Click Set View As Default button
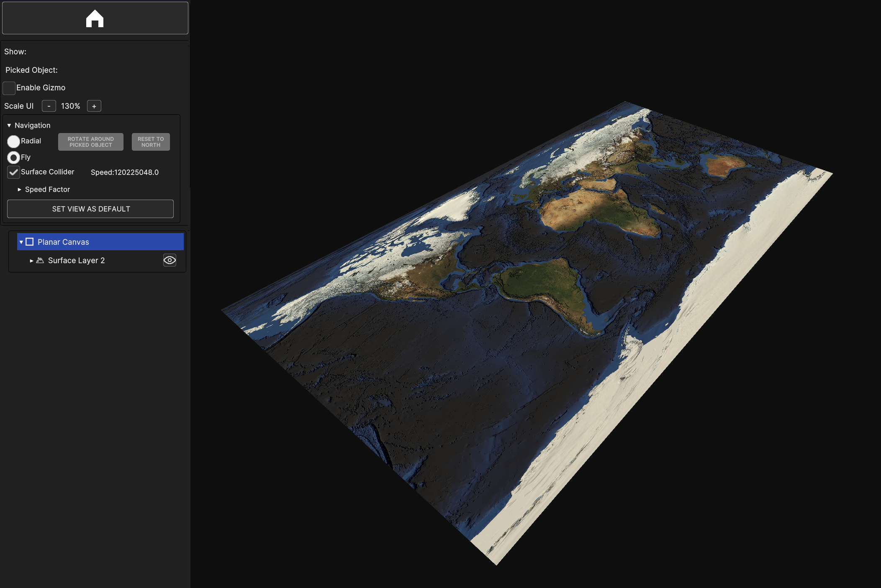 point(90,209)
